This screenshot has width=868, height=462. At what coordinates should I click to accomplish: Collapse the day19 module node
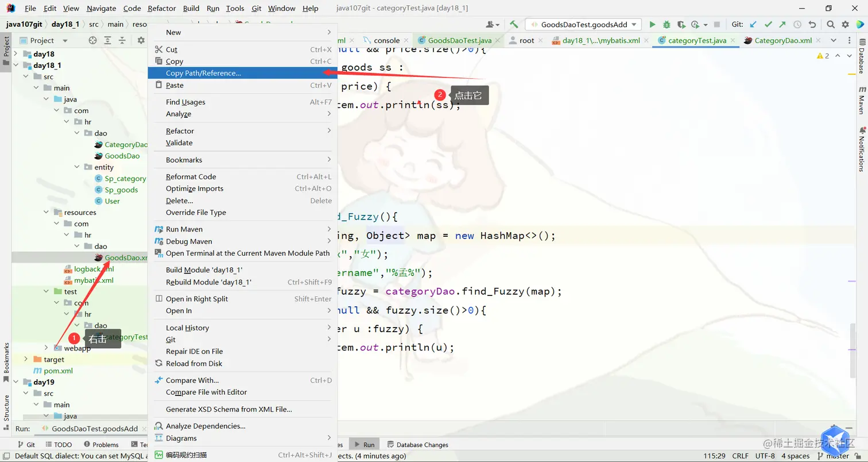15,382
